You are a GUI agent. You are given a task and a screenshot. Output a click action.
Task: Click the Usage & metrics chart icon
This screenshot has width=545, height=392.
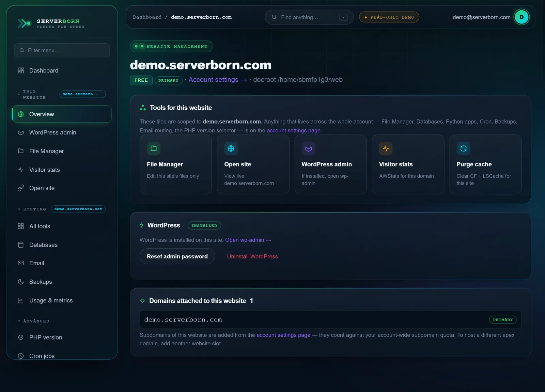pos(21,300)
